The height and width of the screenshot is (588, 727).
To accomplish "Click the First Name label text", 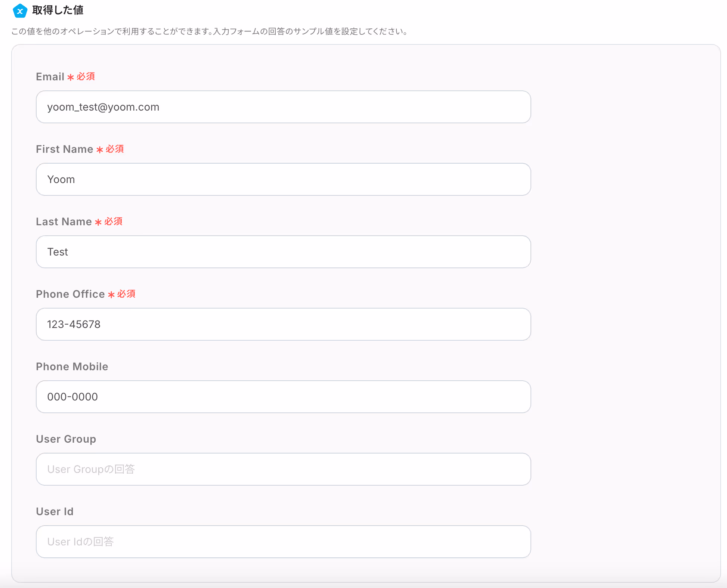I will (64, 149).
